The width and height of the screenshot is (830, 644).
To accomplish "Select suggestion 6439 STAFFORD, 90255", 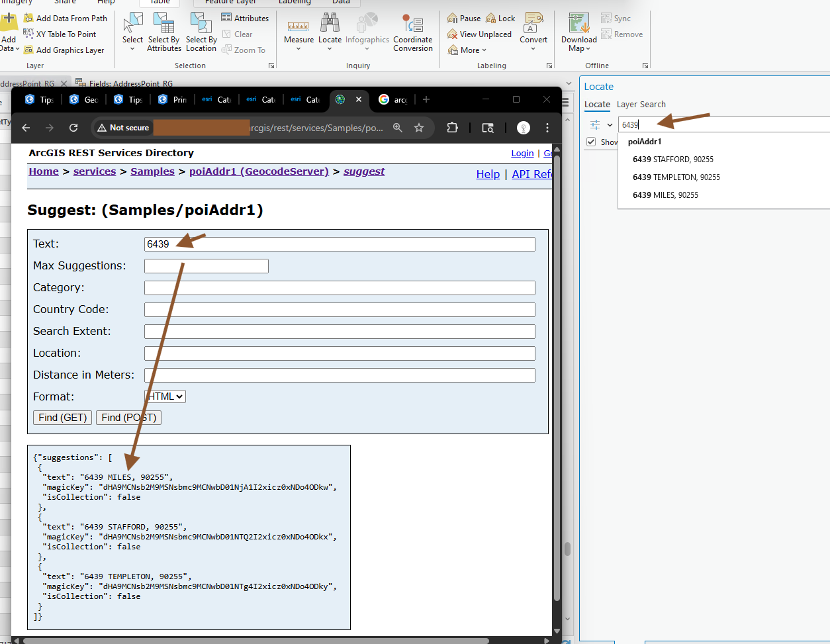I will point(673,160).
